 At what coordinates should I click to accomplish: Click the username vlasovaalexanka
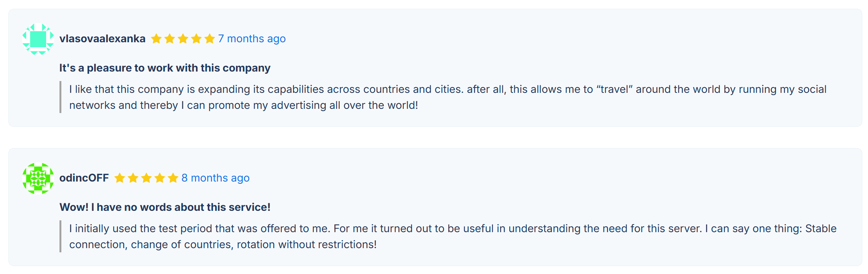102,39
